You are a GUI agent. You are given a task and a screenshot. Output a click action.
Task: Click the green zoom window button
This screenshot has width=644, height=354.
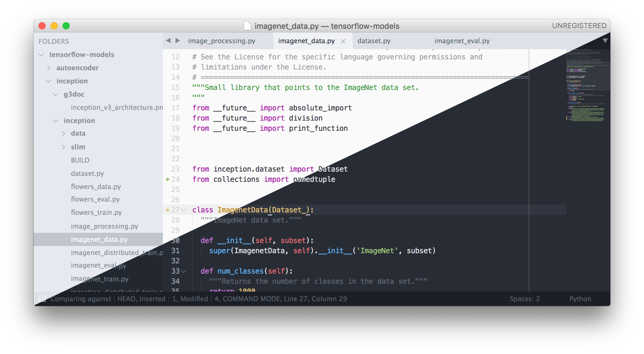[66, 26]
